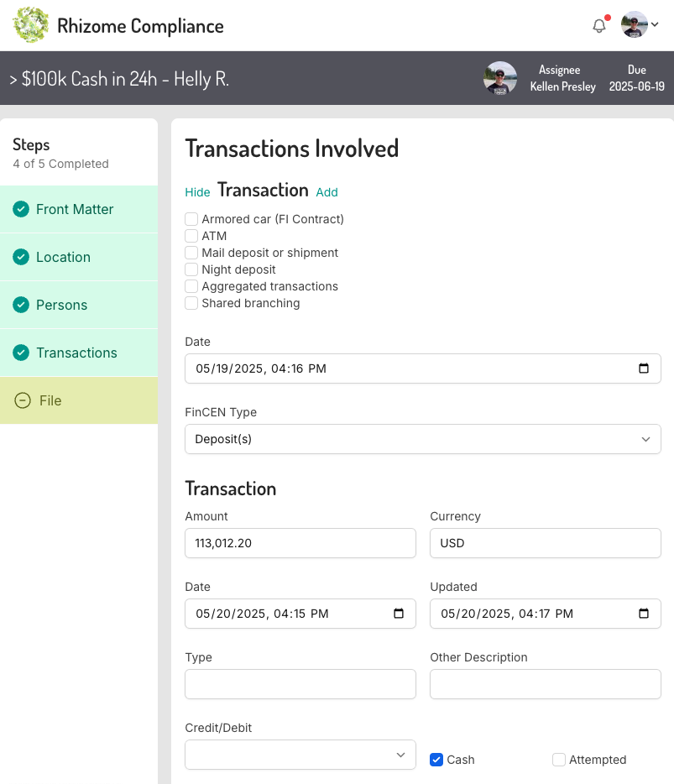Click the Transactions Involved heading
This screenshot has height=784, width=674.
292,149
